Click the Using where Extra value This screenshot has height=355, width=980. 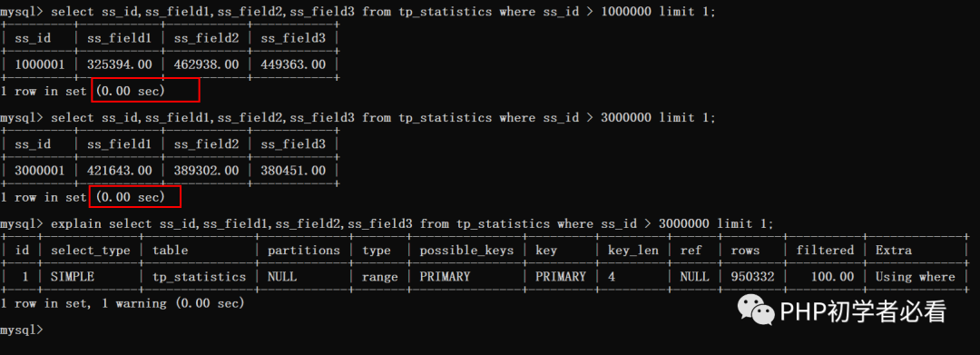[x=915, y=277]
